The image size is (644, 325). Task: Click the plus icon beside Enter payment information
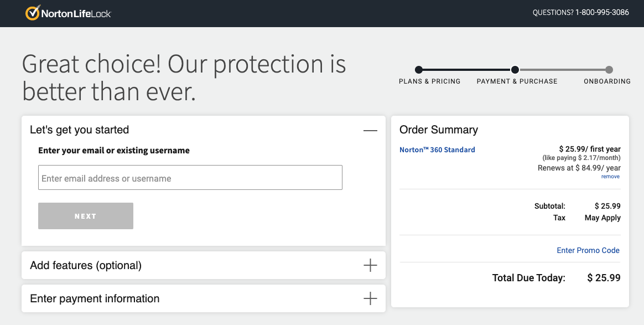[370, 298]
